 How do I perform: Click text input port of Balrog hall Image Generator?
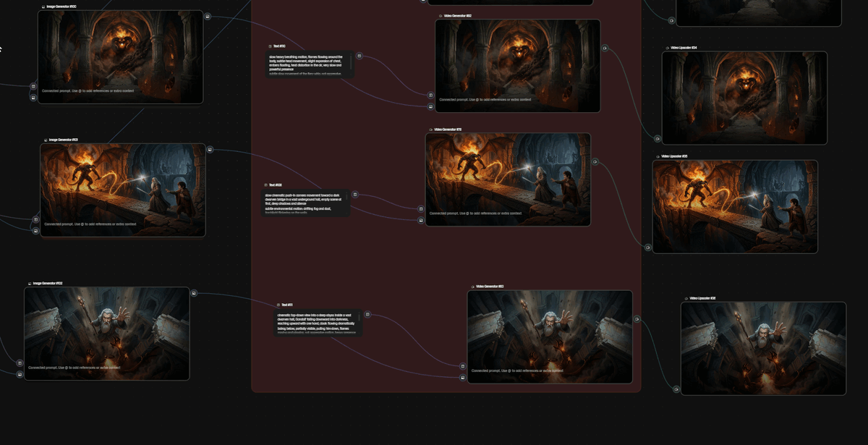click(33, 86)
